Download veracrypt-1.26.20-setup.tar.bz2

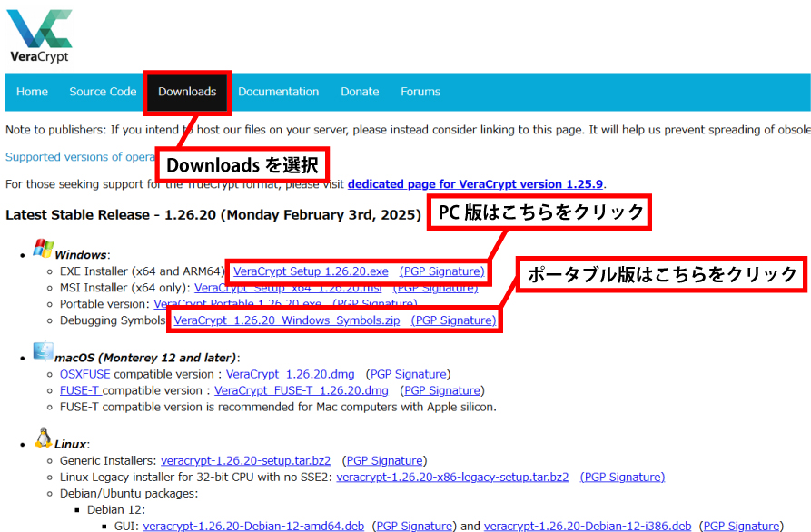click(x=246, y=460)
